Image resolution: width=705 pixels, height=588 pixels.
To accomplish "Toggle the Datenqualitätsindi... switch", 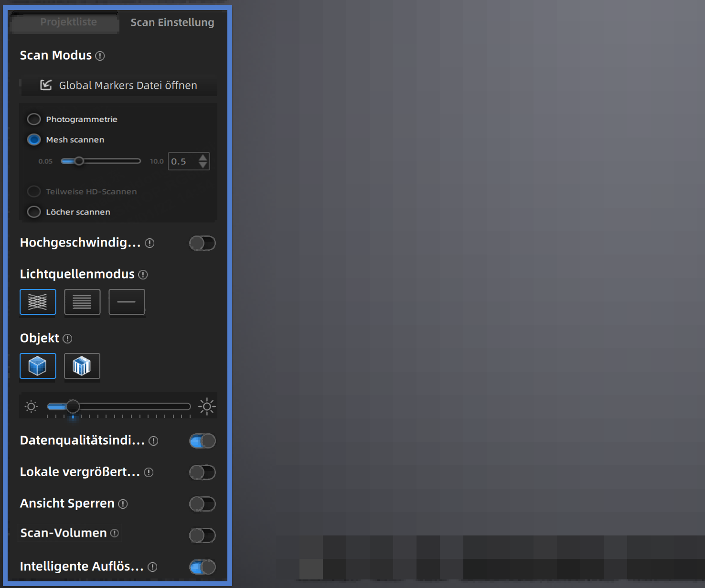I will coord(203,441).
